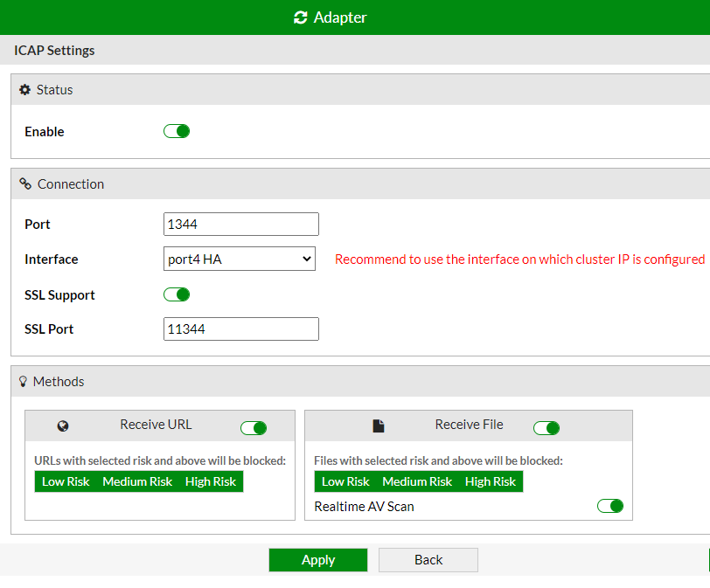The width and height of the screenshot is (710, 588).
Task: Turn off the SSL Support switch
Action: 177,294
